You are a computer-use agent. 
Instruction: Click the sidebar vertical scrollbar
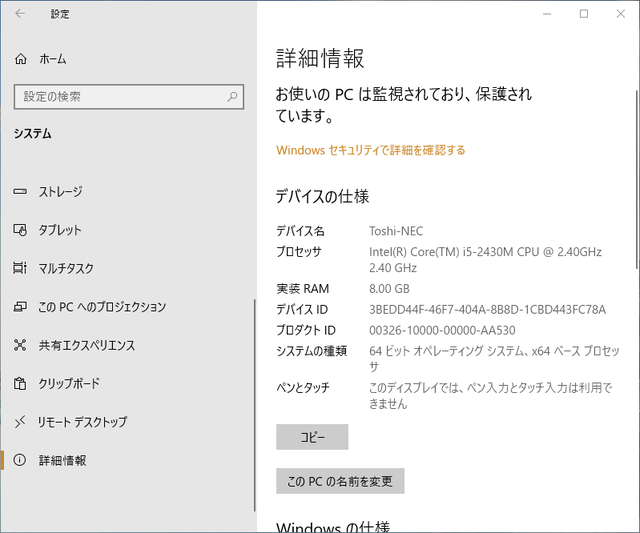tap(255, 405)
